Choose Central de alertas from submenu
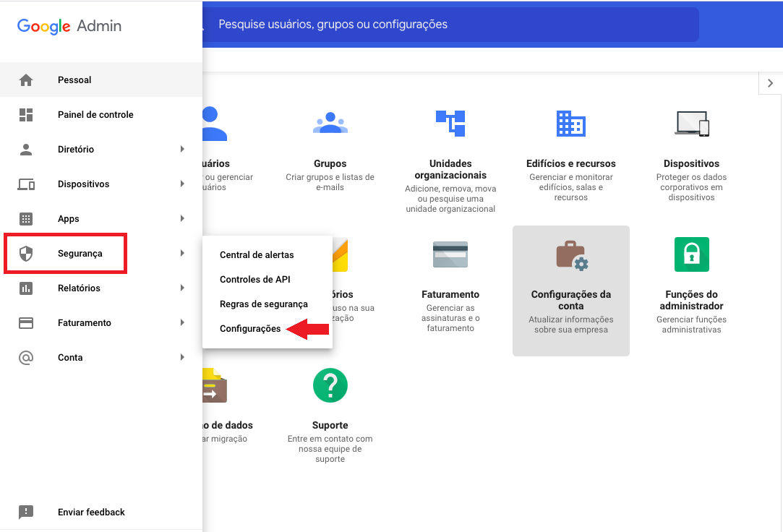Viewport: 783px width, 532px height. point(257,255)
